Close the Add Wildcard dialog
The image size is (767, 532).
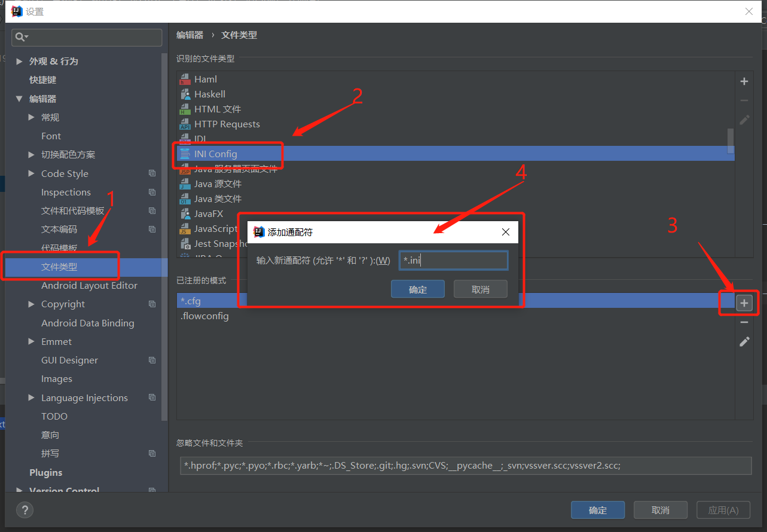[x=506, y=232]
